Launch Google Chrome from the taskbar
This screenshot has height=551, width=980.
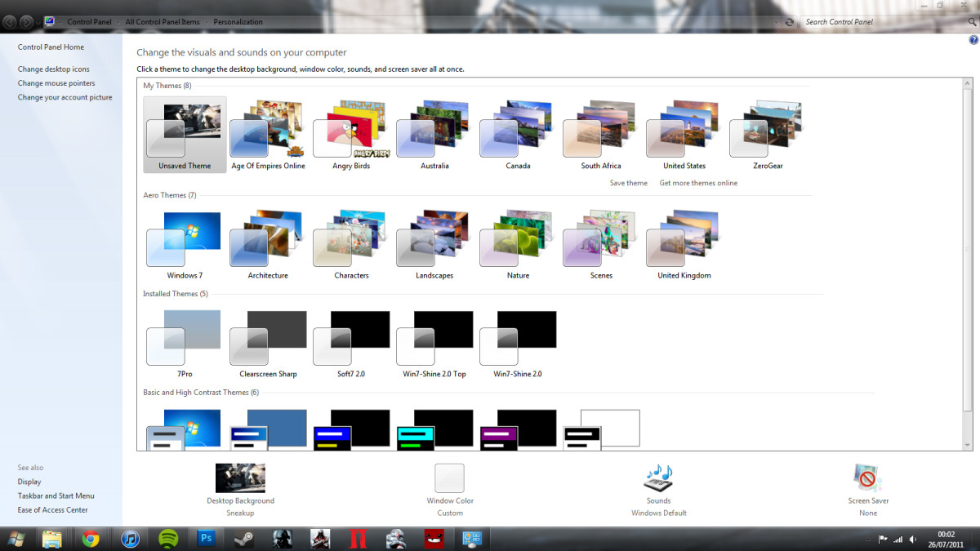(x=91, y=538)
